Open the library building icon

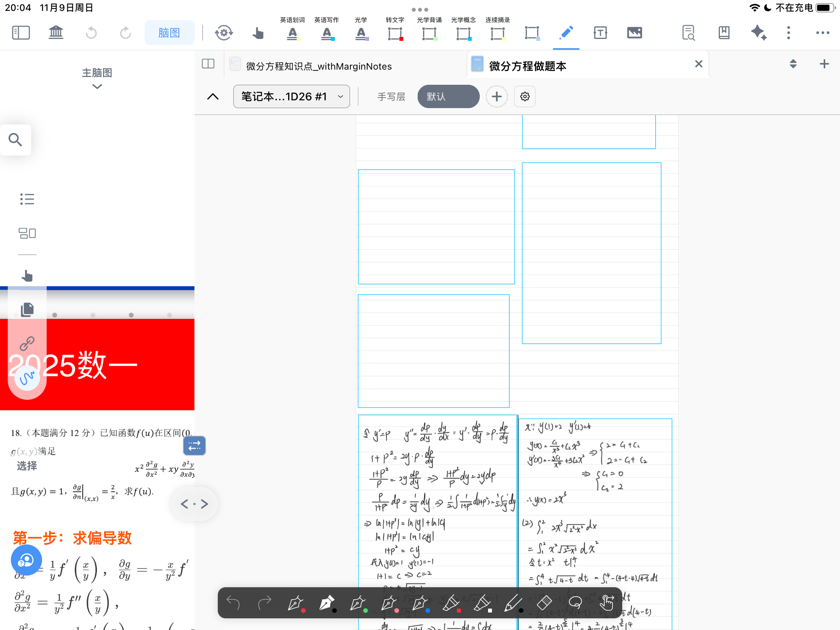[x=56, y=33]
